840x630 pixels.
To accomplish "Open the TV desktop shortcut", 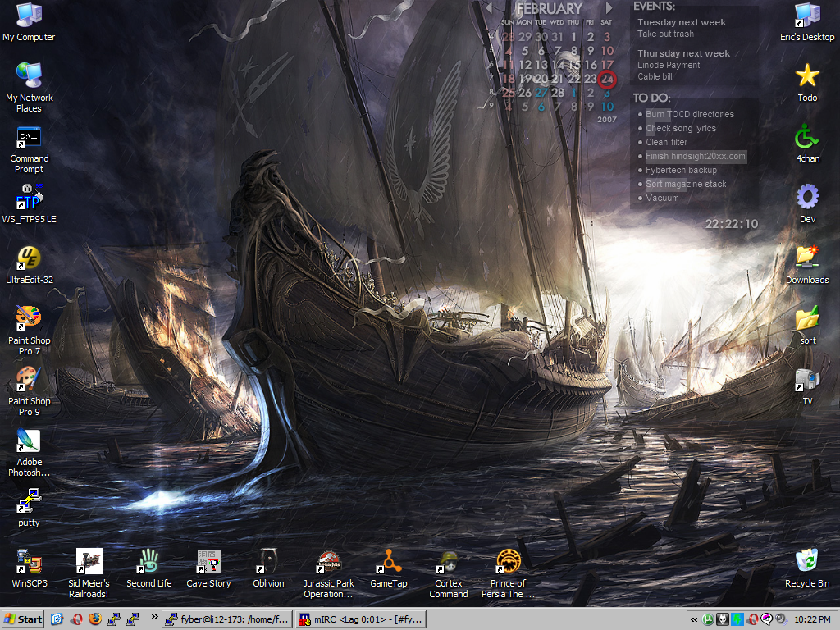I will point(807,386).
